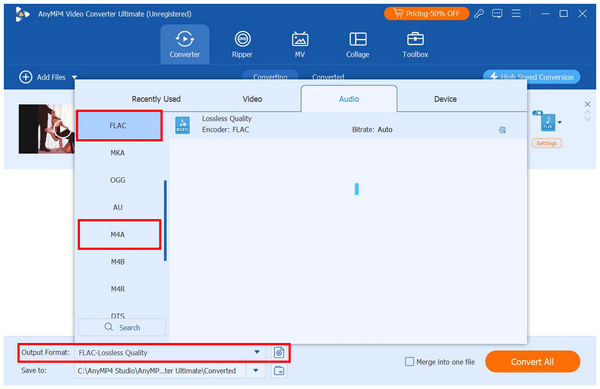This screenshot has width=600, height=389.
Task: Click the Save to path field
Action: click(x=161, y=371)
